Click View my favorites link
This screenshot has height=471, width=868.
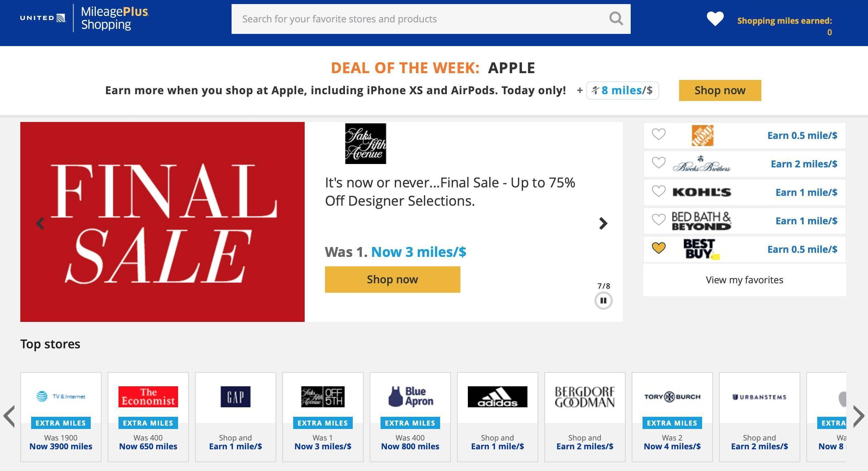tap(744, 280)
